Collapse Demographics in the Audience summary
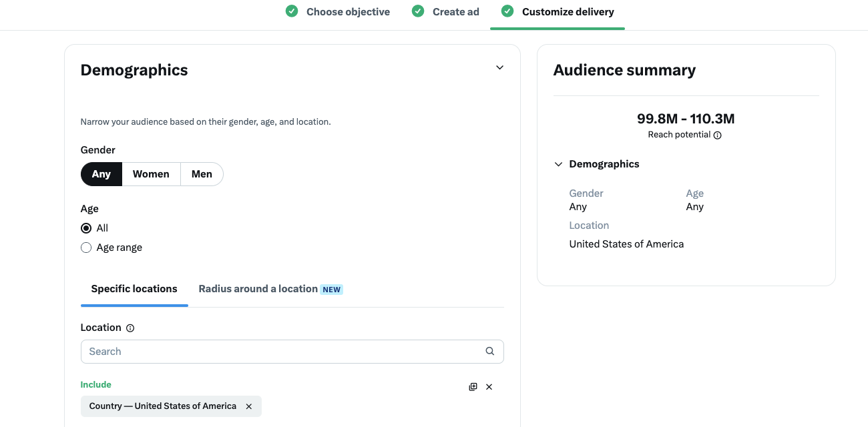The image size is (868, 427). click(558, 163)
